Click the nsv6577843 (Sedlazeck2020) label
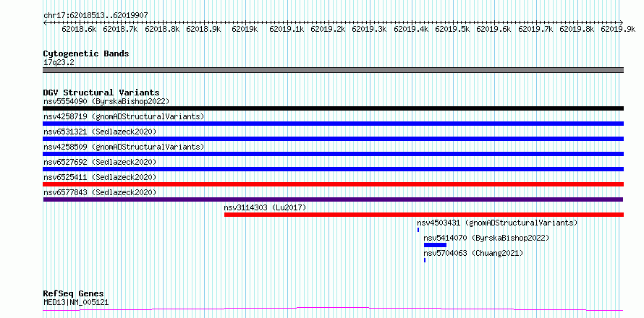The image size is (644, 318). tap(100, 192)
